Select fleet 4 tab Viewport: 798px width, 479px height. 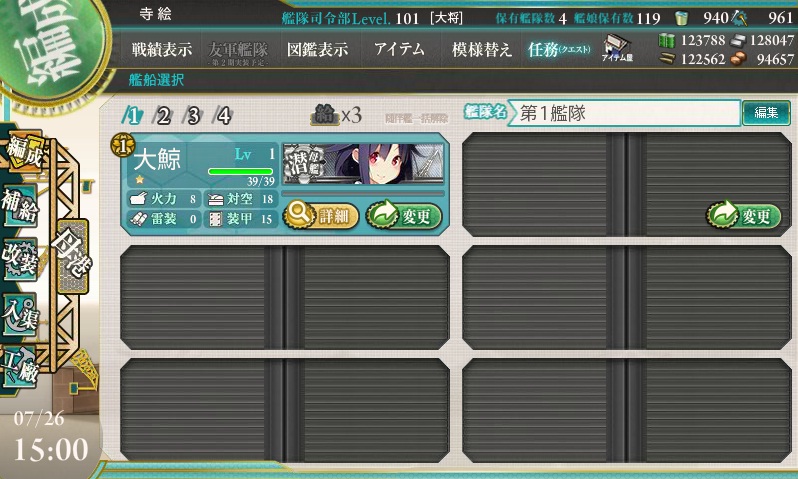coord(223,116)
